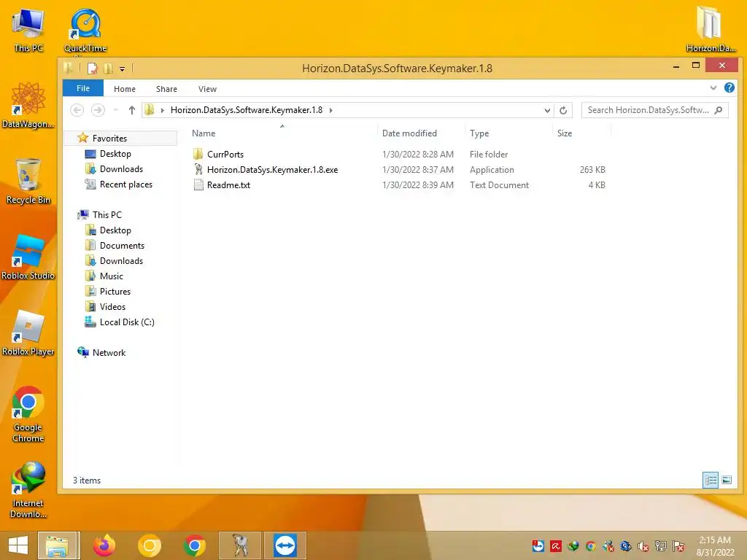
Task: Open Firefox from the taskbar
Action: tap(104, 545)
